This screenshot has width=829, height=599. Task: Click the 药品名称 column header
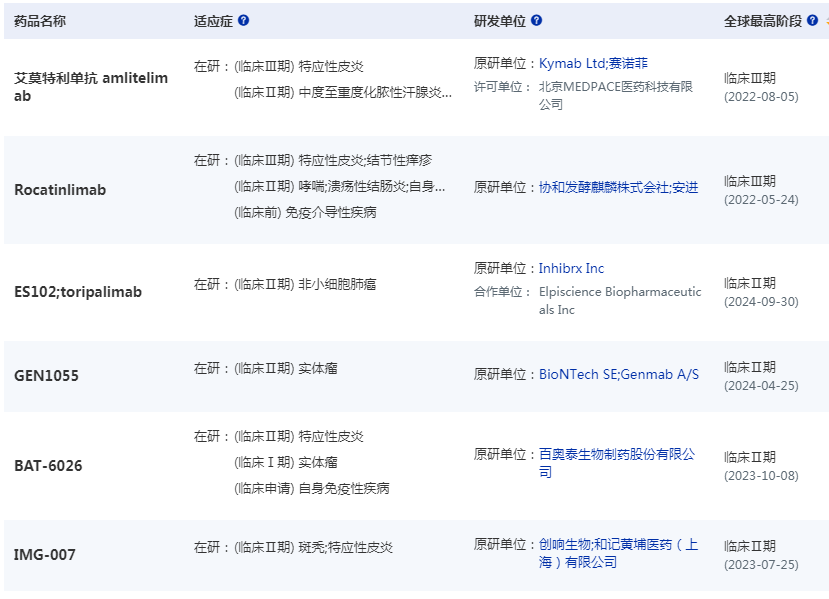click(40, 21)
